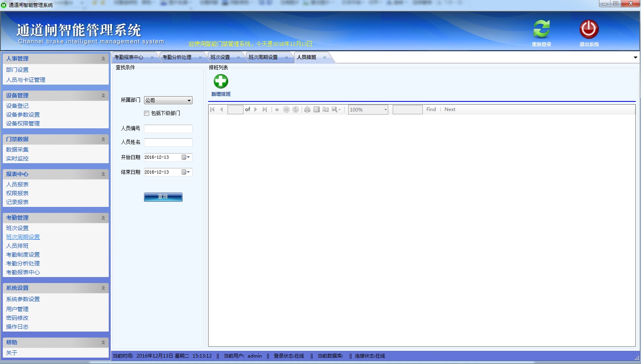The image size is (641, 364).
Task: Open the export report dropdown icon
Action: coord(336,109)
